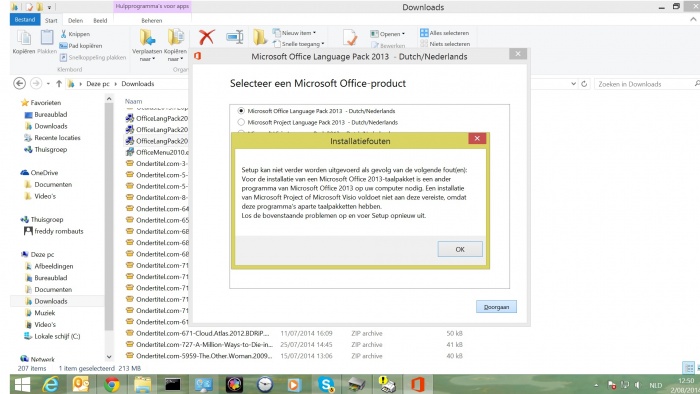This screenshot has width=700, height=394.
Task: Collapse the Explorer ribbon chevron
Action: [x=693, y=19]
